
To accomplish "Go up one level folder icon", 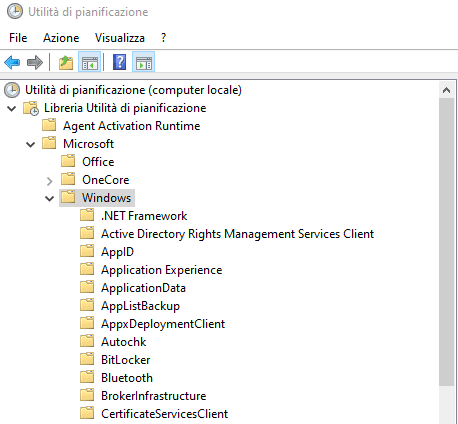I will 66,62.
